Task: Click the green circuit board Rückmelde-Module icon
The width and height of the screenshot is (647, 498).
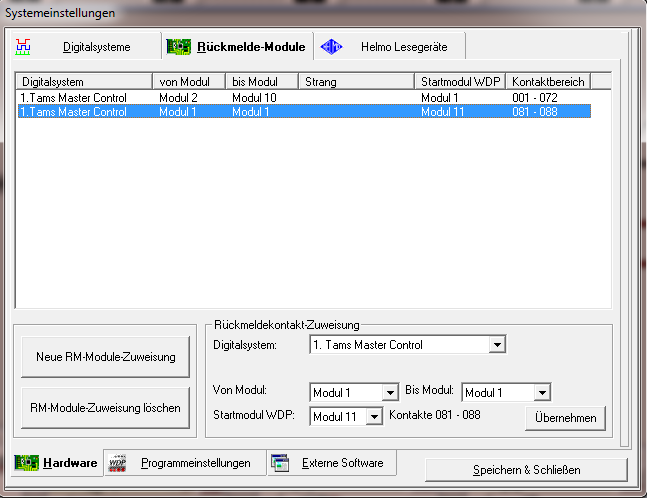Action: click(x=178, y=47)
